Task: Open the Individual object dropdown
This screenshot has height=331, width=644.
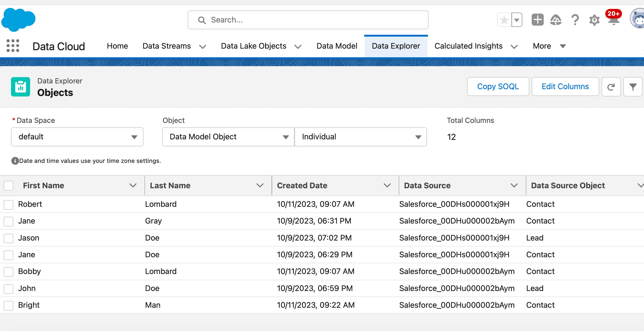Action: pos(361,137)
